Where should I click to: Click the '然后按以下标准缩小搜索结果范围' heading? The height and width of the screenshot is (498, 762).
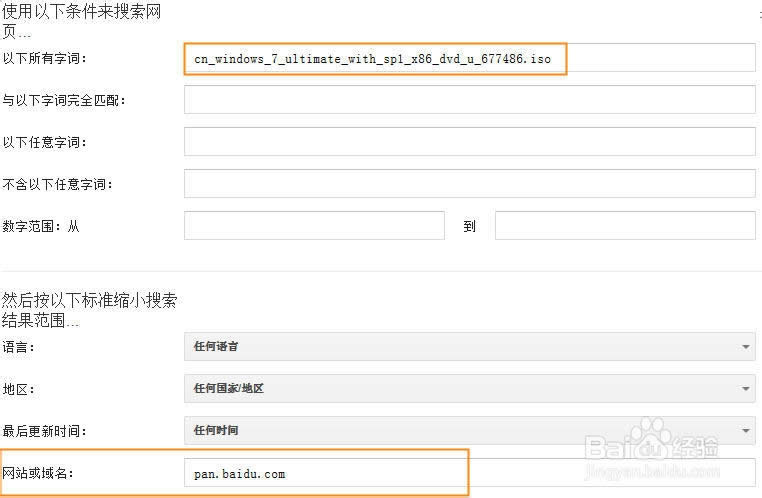89,310
